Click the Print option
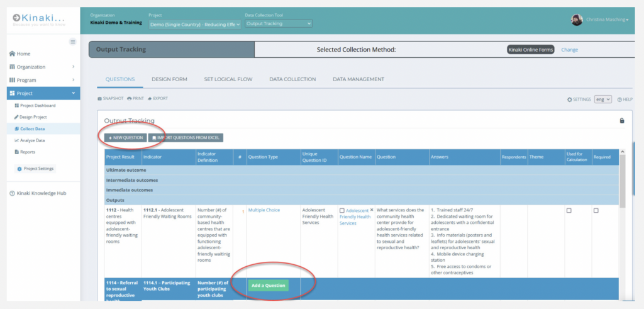 pyautogui.click(x=136, y=99)
